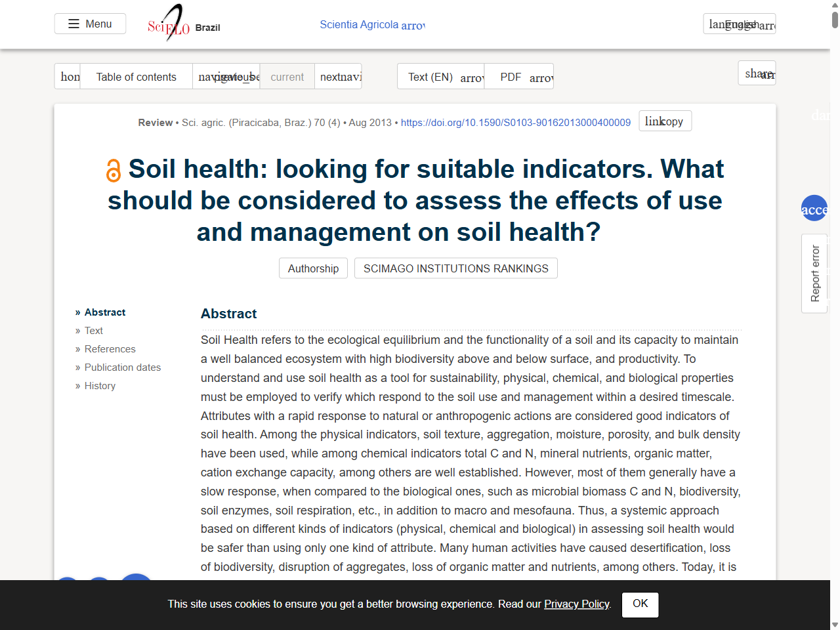Open the share menu
This screenshot has height=630, width=840.
pyautogui.click(x=757, y=73)
